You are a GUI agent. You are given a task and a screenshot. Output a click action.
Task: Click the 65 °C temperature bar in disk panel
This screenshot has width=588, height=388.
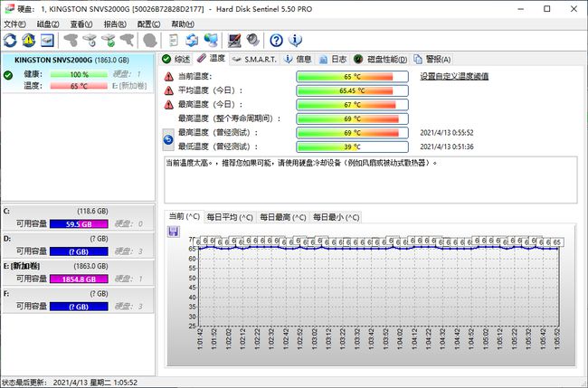coord(79,86)
